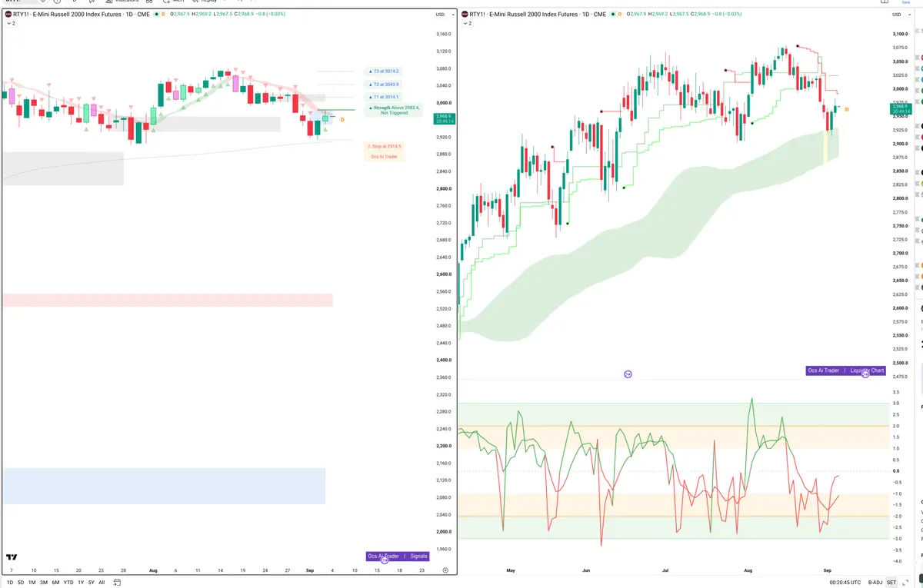Click the orange D badge in left chart legend
The height and width of the screenshot is (588, 923).
click(x=164, y=14)
